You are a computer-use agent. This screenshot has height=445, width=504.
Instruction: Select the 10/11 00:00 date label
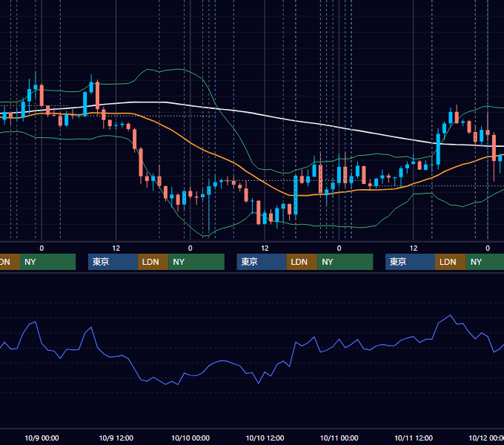click(x=339, y=438)
